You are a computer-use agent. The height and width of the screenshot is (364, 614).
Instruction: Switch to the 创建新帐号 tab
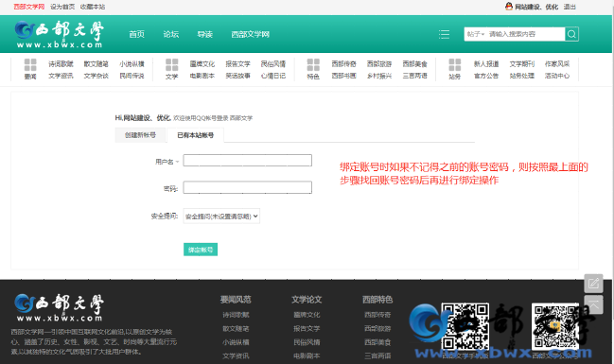[x=140, y=135]
